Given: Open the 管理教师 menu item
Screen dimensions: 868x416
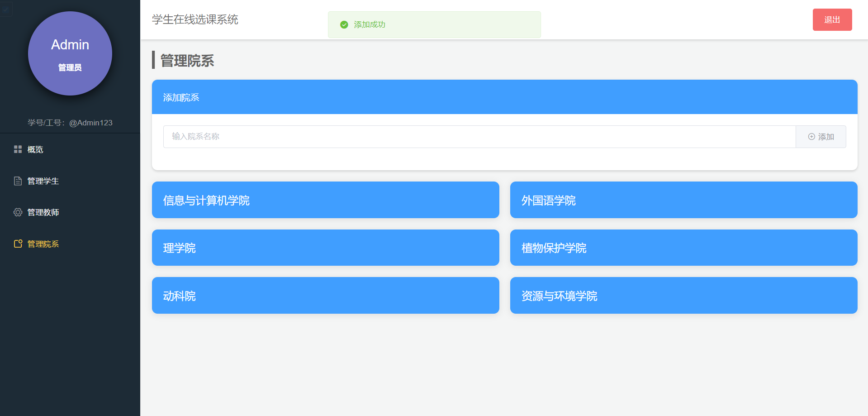Looking at the screenshot, I should [x=70, y=212].
